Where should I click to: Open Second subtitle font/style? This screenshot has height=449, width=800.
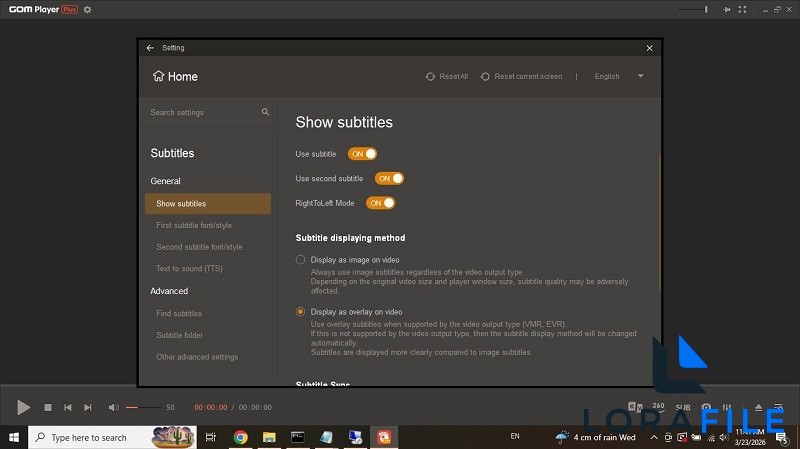tap(199, 247)
